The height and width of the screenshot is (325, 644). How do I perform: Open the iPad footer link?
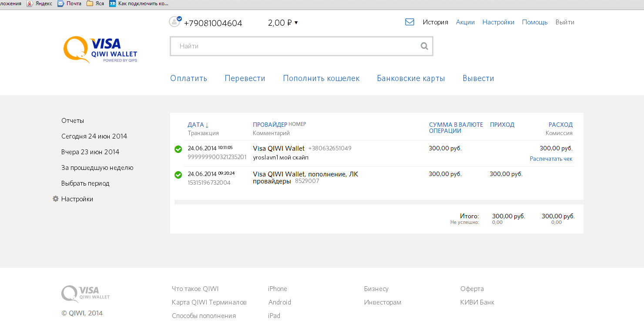point(274,316)
